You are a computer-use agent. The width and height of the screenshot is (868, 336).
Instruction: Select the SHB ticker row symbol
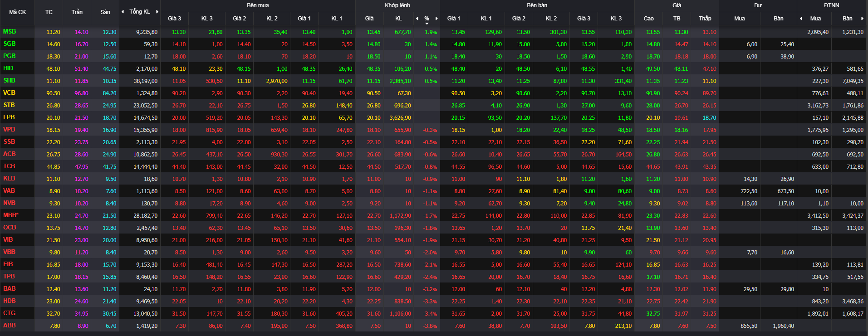click(x=10, y=81)
